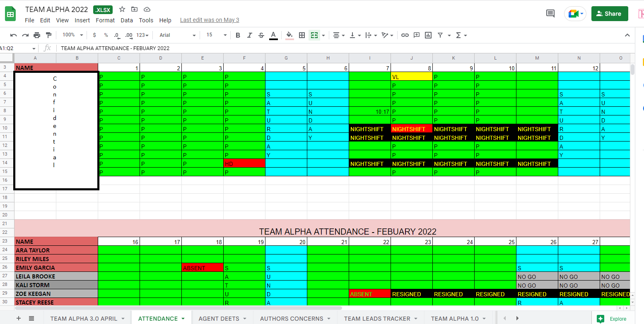Open the Borders tool
The image size is (644, 324).
coord(302,35)
